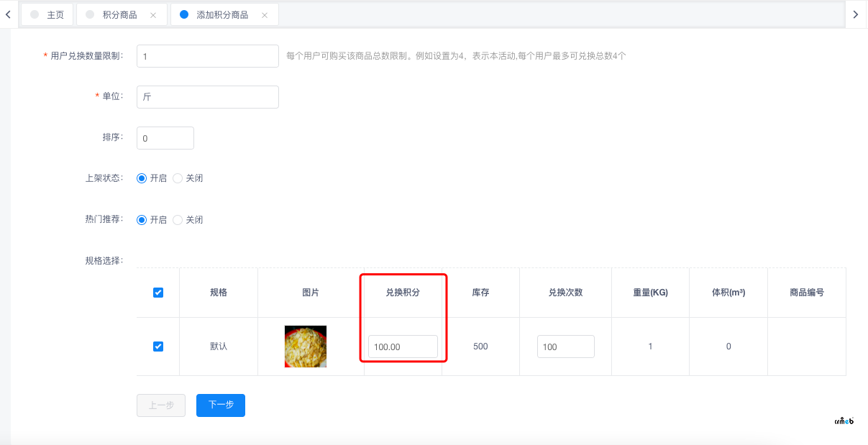Close the 添加积分商品 tab
Screen dimensions: 868x445
click(265, 15)
